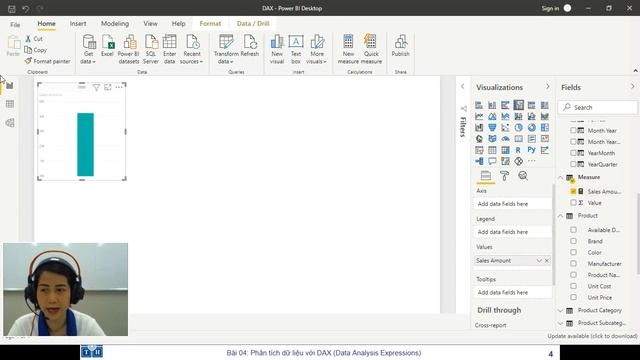The height and width of the screenshot is (360, 640).
Task: Open the Analytics magnifier tab
Action: tap(523, 176)
